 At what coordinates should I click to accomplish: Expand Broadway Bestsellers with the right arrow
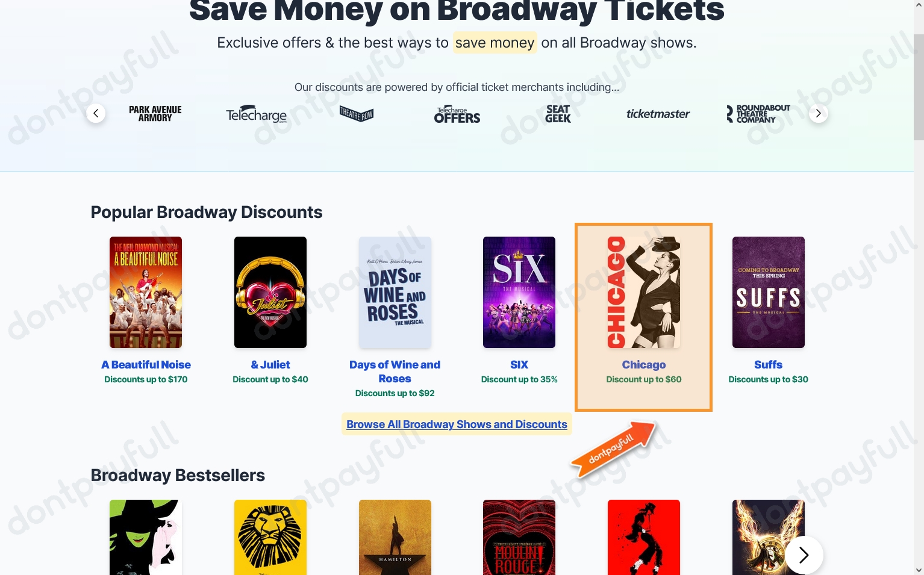click(x=804, y=555)
